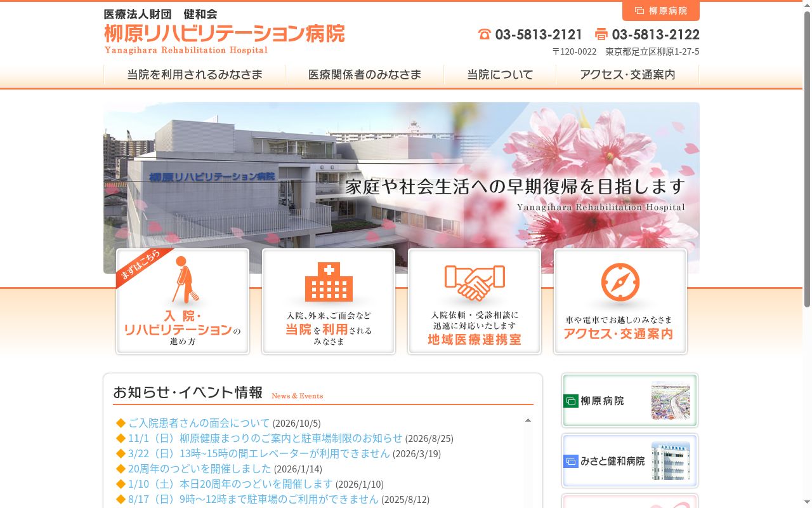Click the アクセス・交通案内 card label
The image size is (812, 508).
(619, 334)
